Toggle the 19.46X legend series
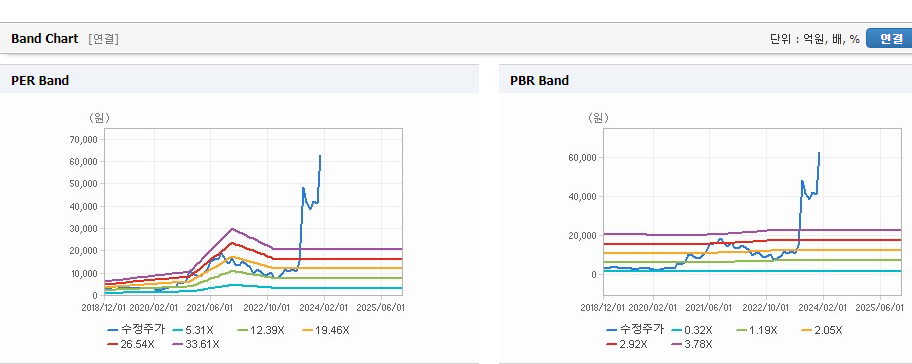 (x=326, y=330)
